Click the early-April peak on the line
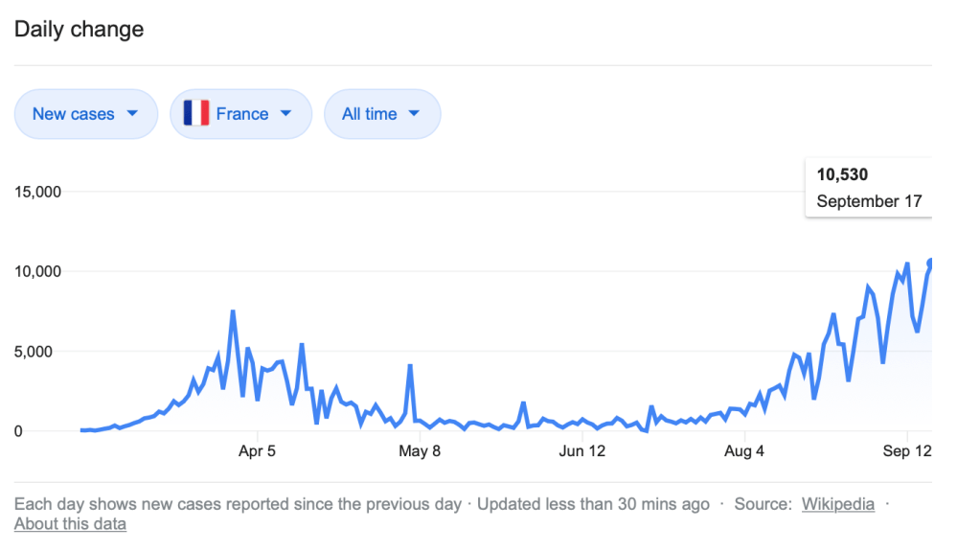This screenshot has width=980, height=552. 233,311
